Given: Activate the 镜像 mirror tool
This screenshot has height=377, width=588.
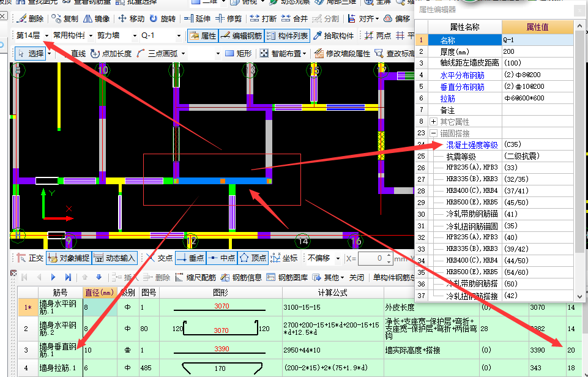Looking at the screenshot, I should point(97,18).
